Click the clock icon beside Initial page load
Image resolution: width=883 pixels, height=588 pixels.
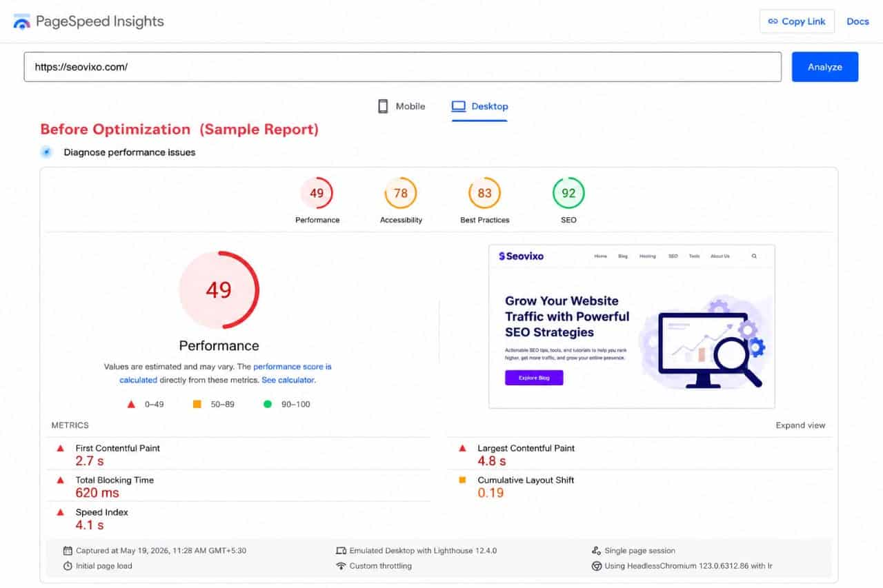tap(68, 566)
